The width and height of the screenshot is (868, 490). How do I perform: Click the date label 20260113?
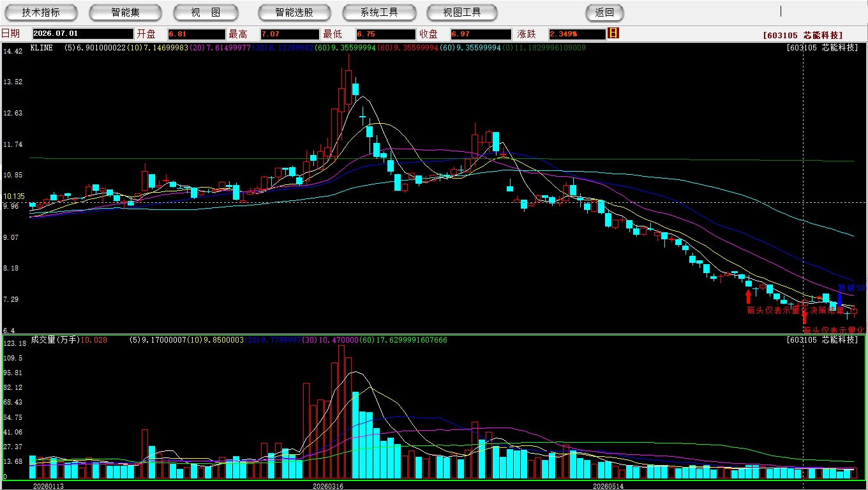[x=49, y=486]
